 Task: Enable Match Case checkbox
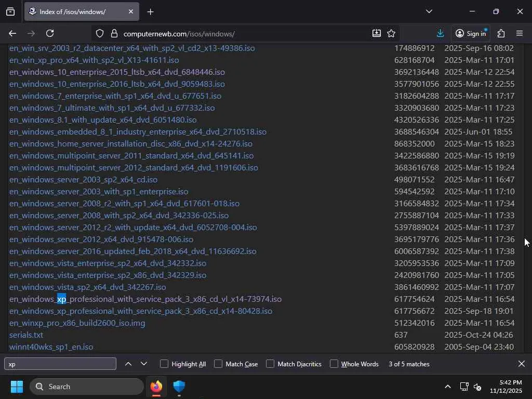point(218,364)
